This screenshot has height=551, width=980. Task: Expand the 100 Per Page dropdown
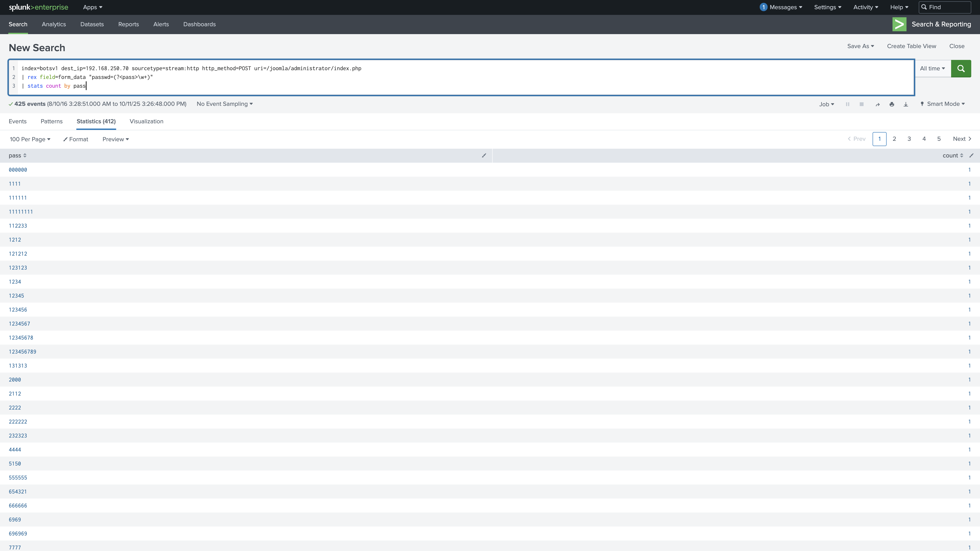[x=30, y=139]
